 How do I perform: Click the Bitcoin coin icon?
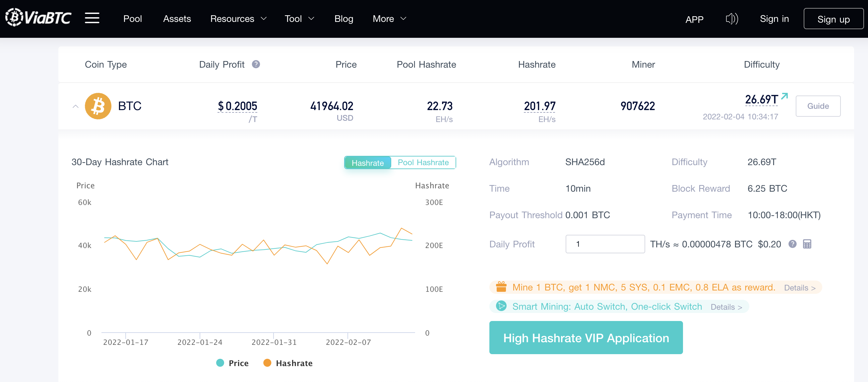pyautogui.click(x=98, y=106)
